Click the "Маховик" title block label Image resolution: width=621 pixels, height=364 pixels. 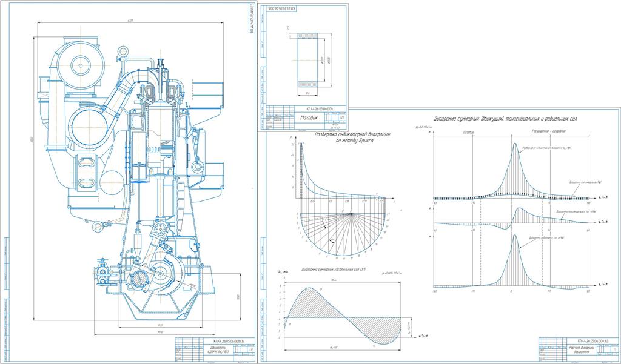310,117
